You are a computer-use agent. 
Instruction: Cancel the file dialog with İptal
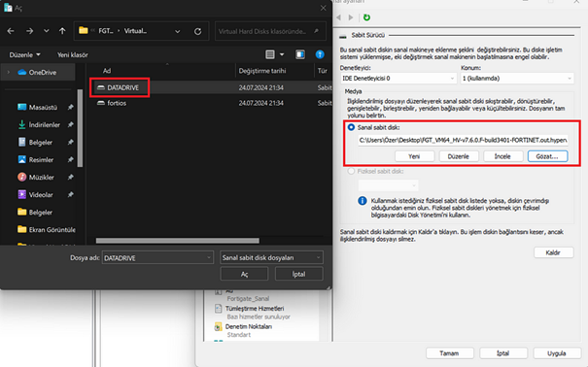pyautogui.click(x=299, y=274)
